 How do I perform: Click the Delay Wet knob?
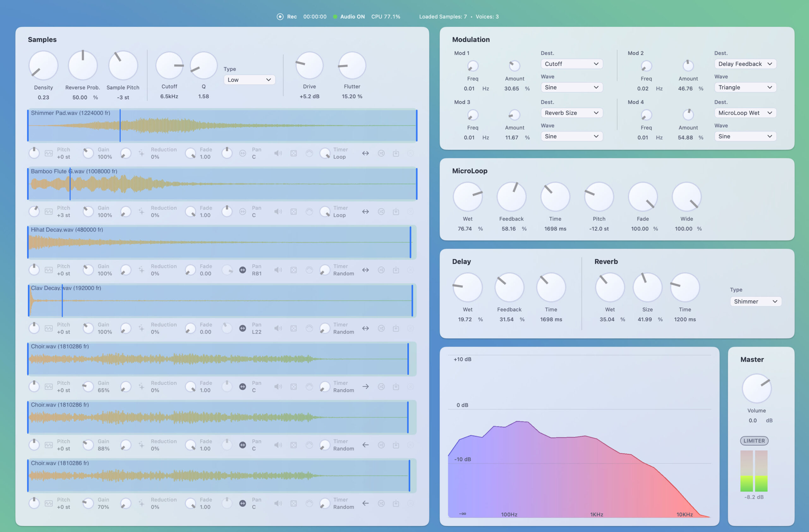point(467,287)
